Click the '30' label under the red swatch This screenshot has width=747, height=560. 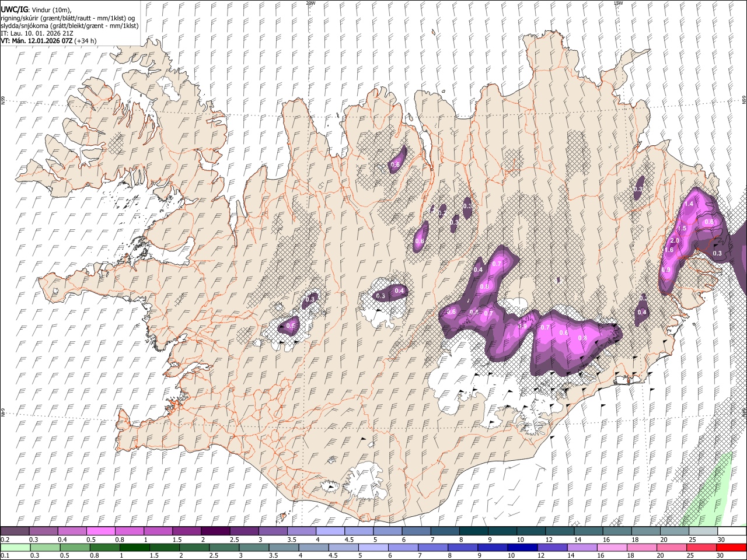click(720, 555)
